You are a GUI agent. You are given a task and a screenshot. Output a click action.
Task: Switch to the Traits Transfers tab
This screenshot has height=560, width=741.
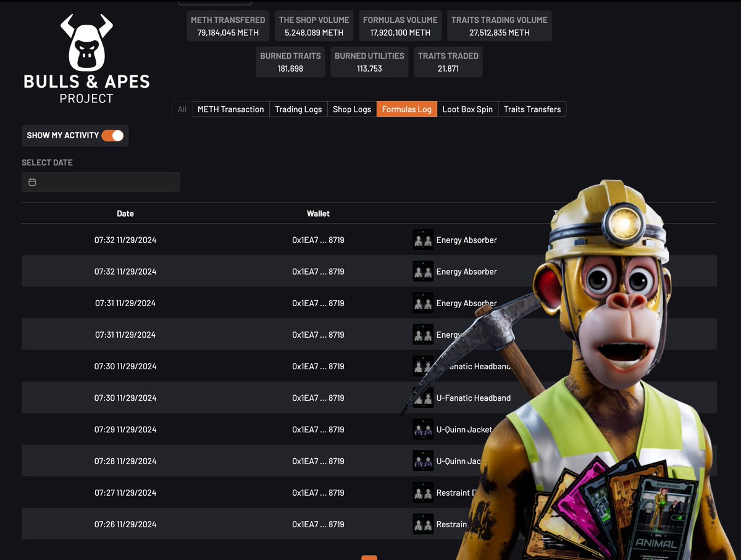coord(532,109)
